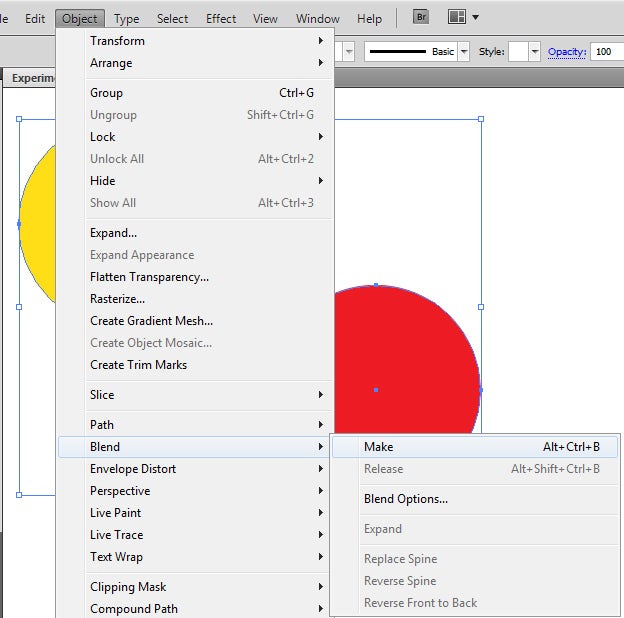
Task: Choose Make in the Blend submenu
Action: [379, 447]
